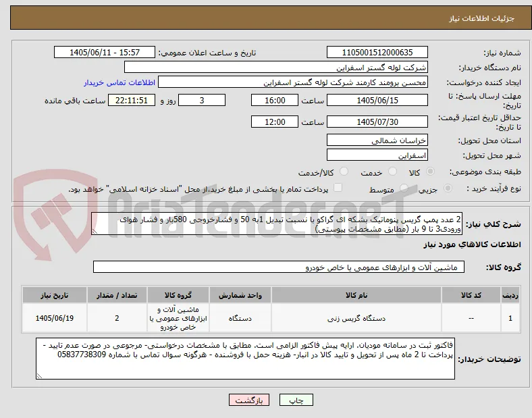This screenshot has width=532, height=418.
Task: Click the نام کالا column header
Action: point(356,295)
